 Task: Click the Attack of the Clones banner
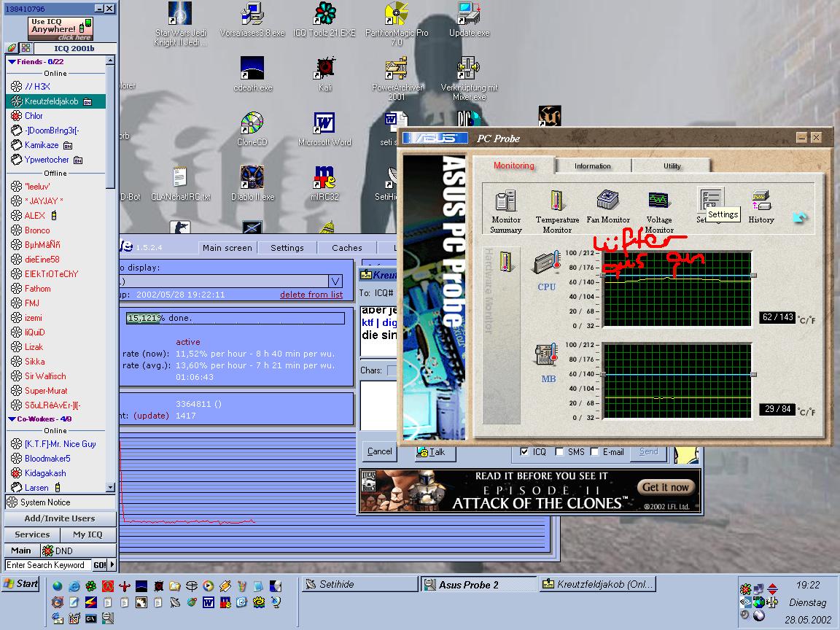pyautogui.click(x=530, y=491)
